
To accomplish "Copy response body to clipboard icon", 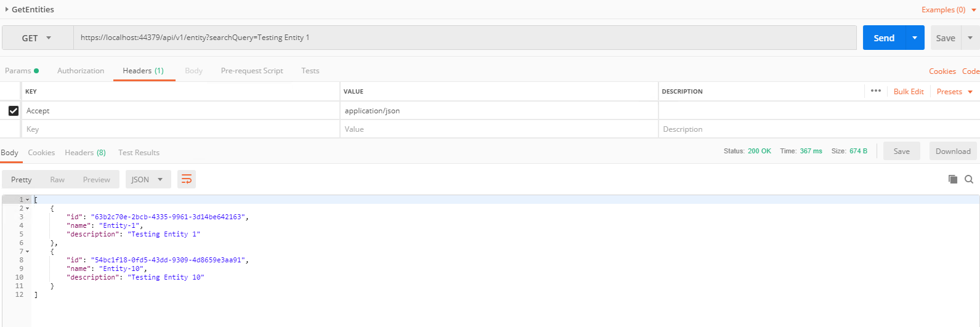I will (952, 179).
